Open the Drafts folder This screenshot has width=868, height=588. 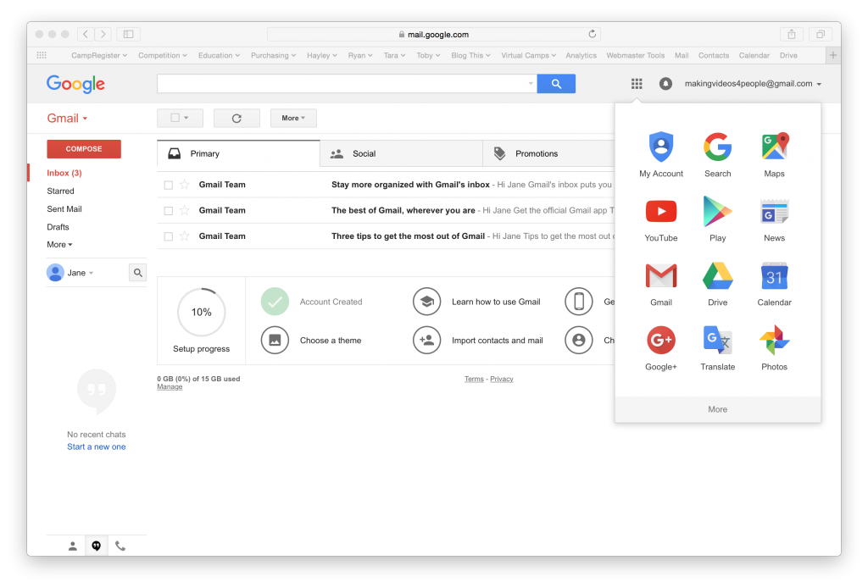click(x=58, y=227)
